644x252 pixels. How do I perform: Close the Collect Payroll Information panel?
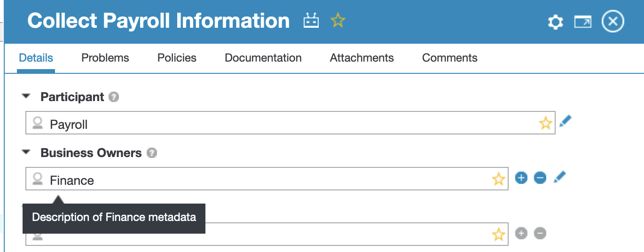pyautogui.click(x=613, y=22)
